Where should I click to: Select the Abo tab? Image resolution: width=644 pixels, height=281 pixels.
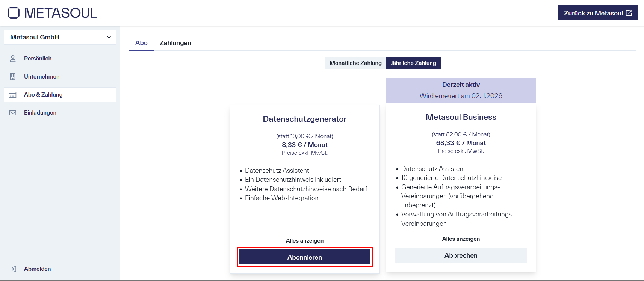(x=141, y=43)
